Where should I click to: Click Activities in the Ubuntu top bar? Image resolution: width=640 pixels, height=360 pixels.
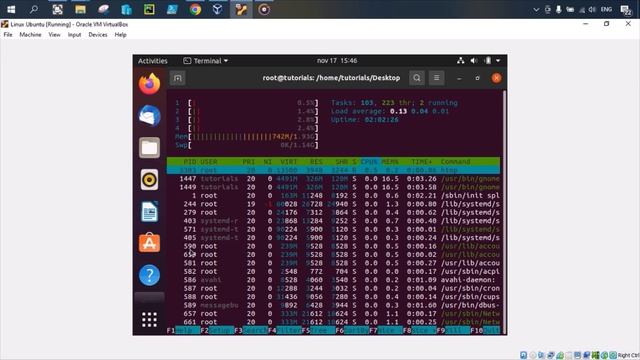153,61
